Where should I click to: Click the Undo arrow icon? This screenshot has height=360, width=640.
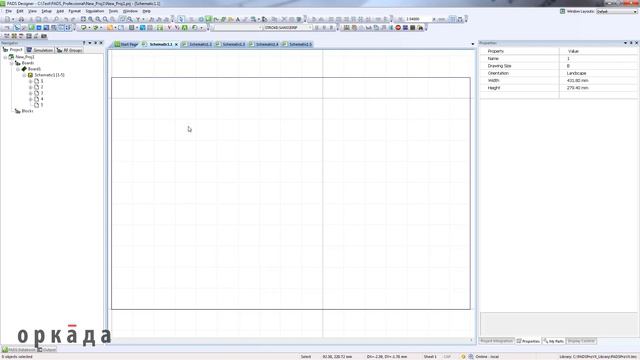[x=66, y=19]
